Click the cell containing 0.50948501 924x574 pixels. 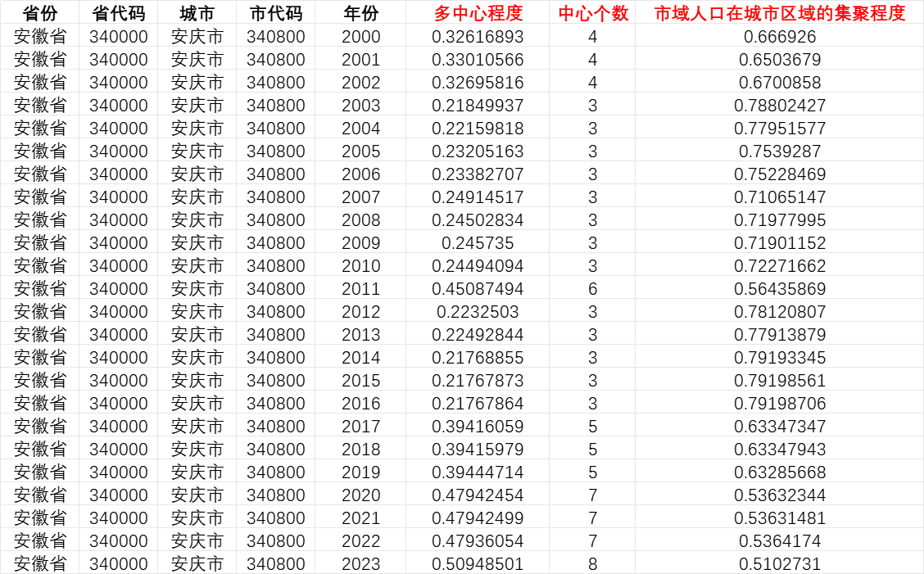(478, 564)
